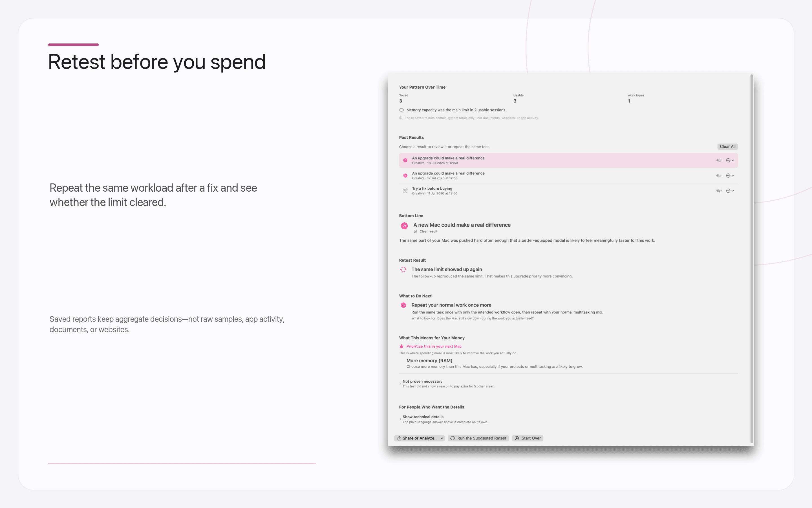Image resolution: width=812 pixels, height=508 pixels.
Task: Click the privacy icon beside 'These saved results contain'
Action: 401,118
